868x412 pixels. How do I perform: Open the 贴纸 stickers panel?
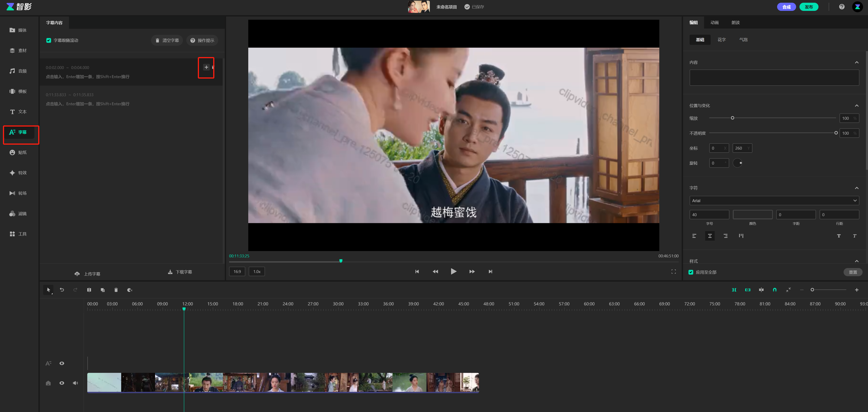pyautogui.click(x=18, y=152)
